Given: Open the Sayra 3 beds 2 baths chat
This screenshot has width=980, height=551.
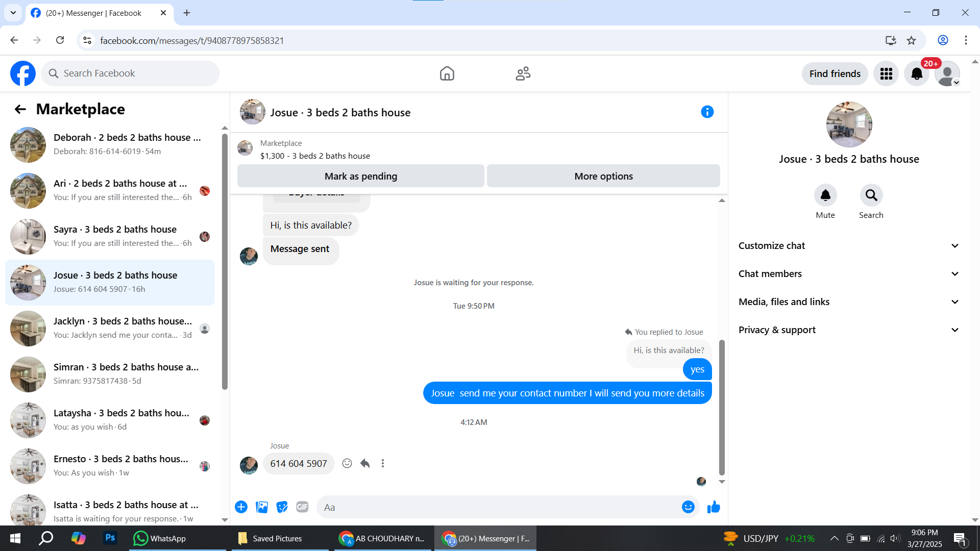Looking at the screenshot, I should pyautogui.click(x=110, y=237).
